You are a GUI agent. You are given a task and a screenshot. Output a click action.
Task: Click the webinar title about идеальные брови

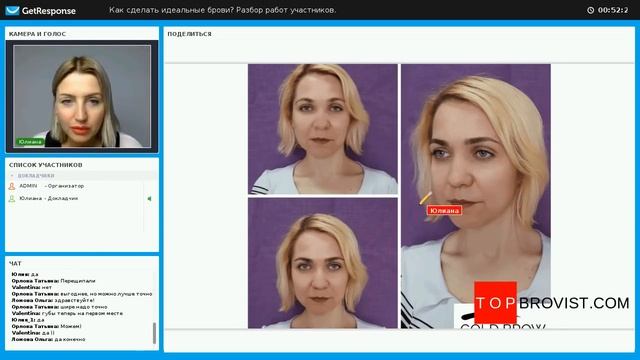(222, 10)
